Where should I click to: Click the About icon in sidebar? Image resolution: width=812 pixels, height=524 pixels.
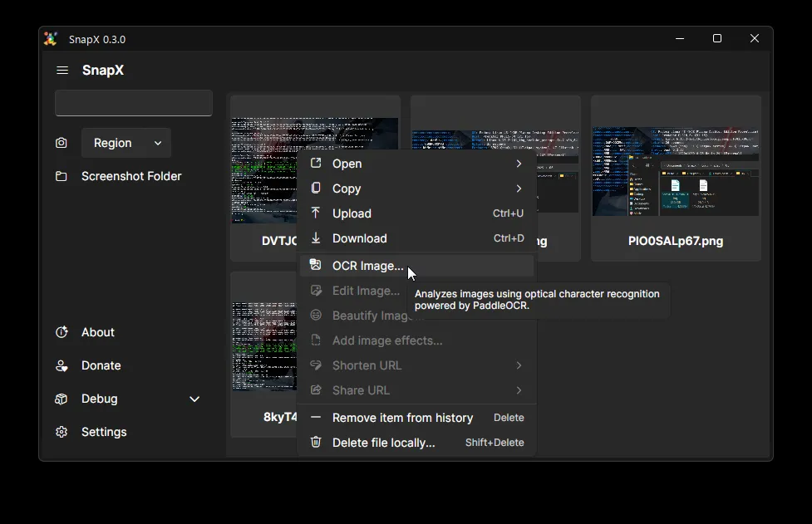tap(62, 332)
